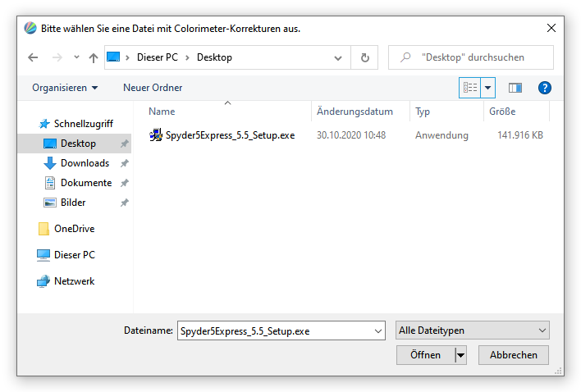
Task: Click the Schnellzugriff star icon
Action: [x=44, y=124]
